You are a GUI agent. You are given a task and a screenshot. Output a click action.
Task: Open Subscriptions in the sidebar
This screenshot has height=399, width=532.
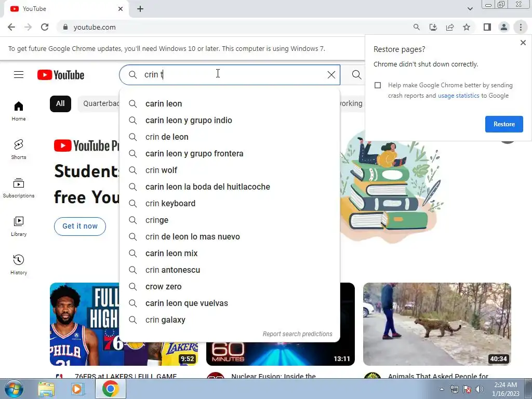pos(19,188)
